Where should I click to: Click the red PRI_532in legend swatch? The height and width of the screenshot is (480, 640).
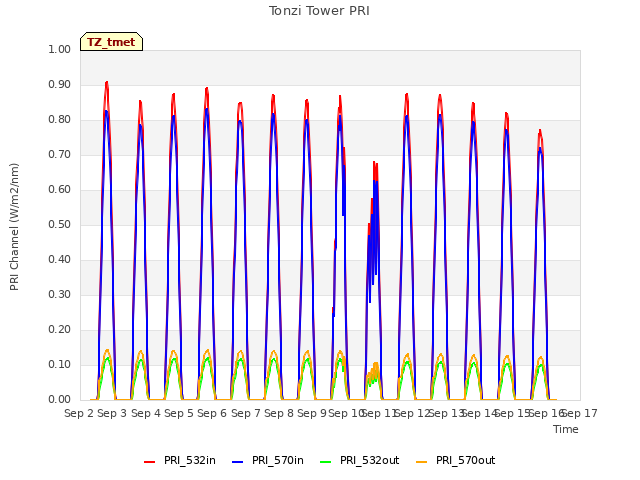pos(150,462)
